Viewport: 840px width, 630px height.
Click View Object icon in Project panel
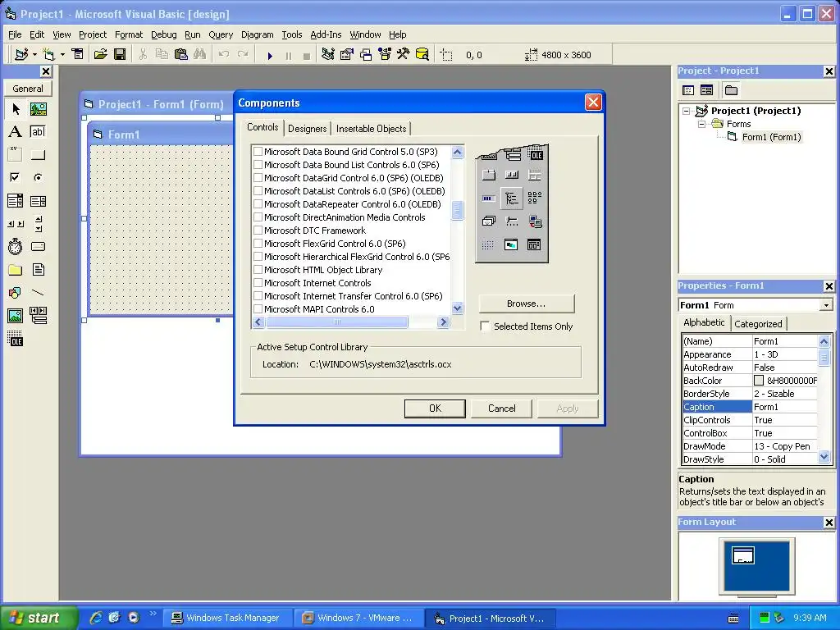[706, 90]
